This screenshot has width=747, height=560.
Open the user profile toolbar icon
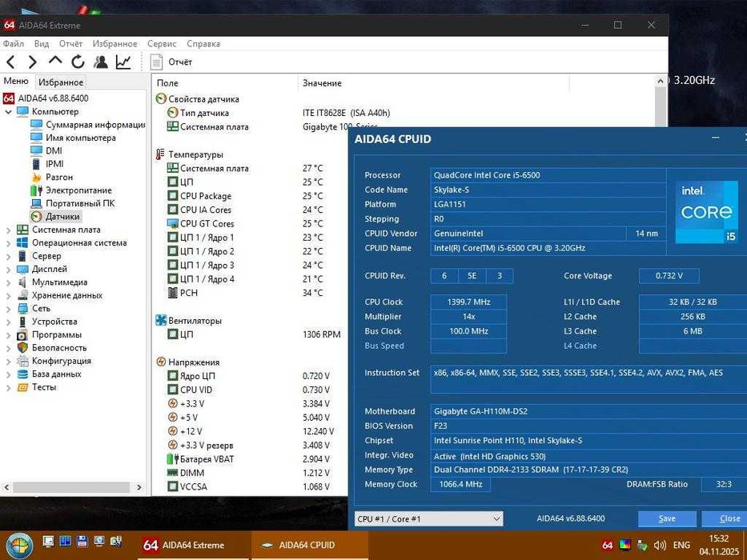[101, 62]
